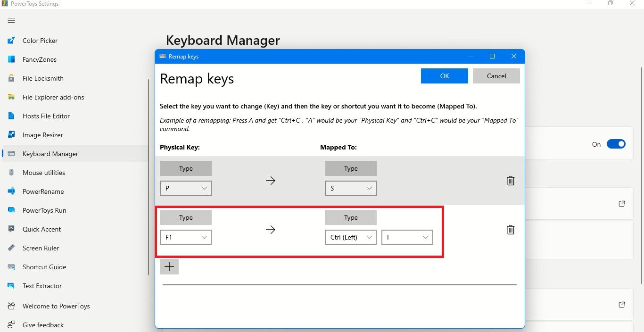The height and width of the screenshot is (332, 644).
Task: Open the hamburger navigation menu
Action: click(x=11, y=20)
